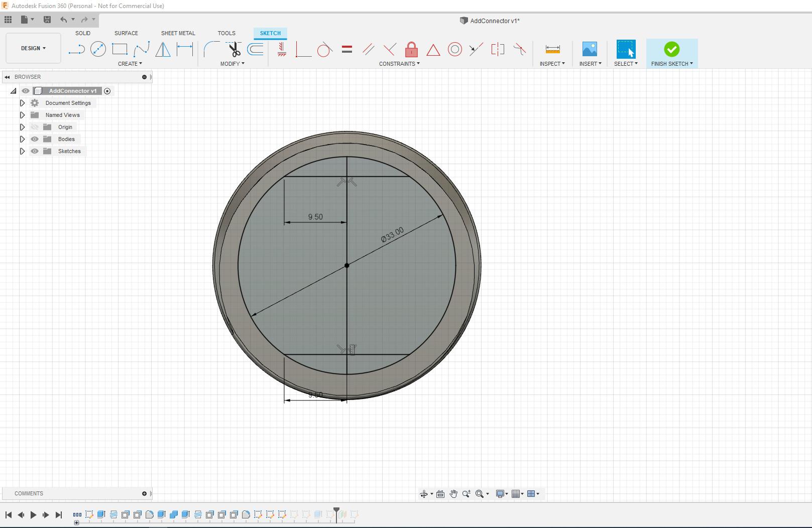Click the Sketch Offset tool

256,49
